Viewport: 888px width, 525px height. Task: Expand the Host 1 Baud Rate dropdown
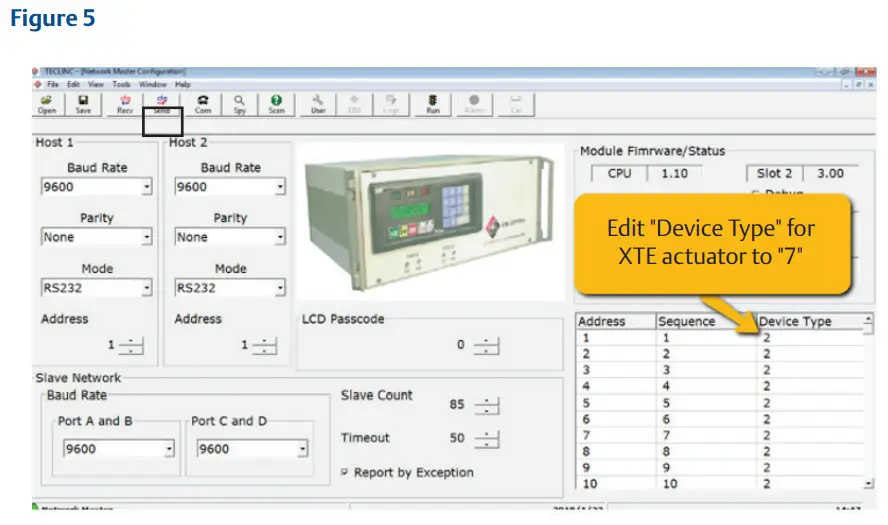click(x=147, y=186)
